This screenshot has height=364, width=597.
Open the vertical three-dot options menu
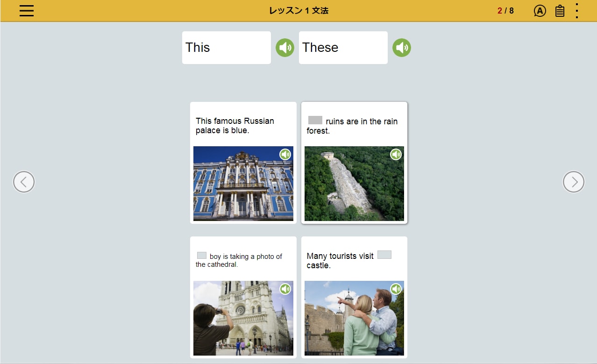pos(577,11)
